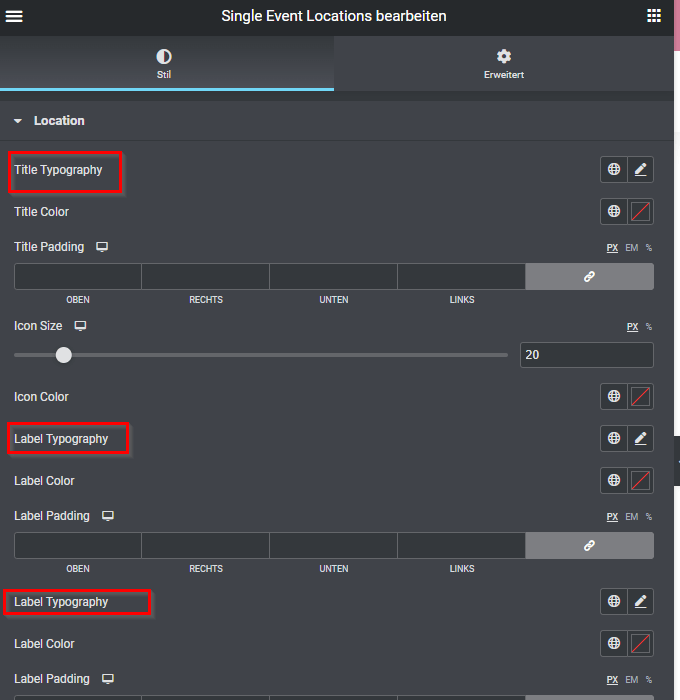The image size is (680, 700).
Task: Collapse the Location section
Action: (18, 121)
